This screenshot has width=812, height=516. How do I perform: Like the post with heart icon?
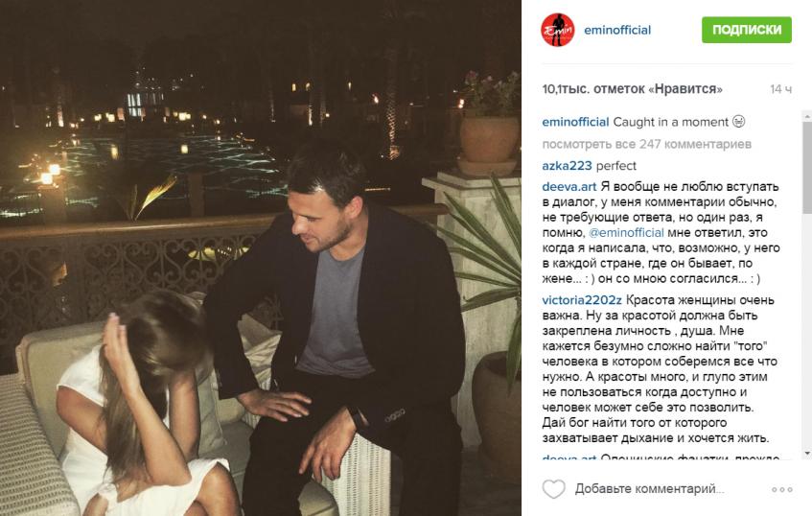point(553,489)
